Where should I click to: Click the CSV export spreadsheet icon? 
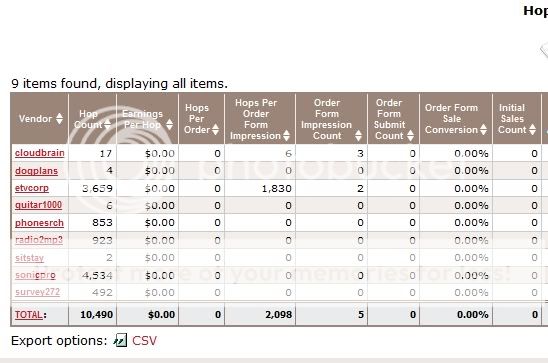coord(120,340)
